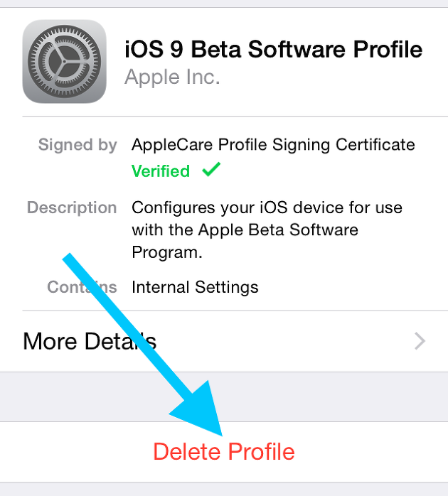The height and width of the screenshot is (496, 448).
Task: Tap the "iOS 9" portion of the title
Action: [x=154, y=49]
